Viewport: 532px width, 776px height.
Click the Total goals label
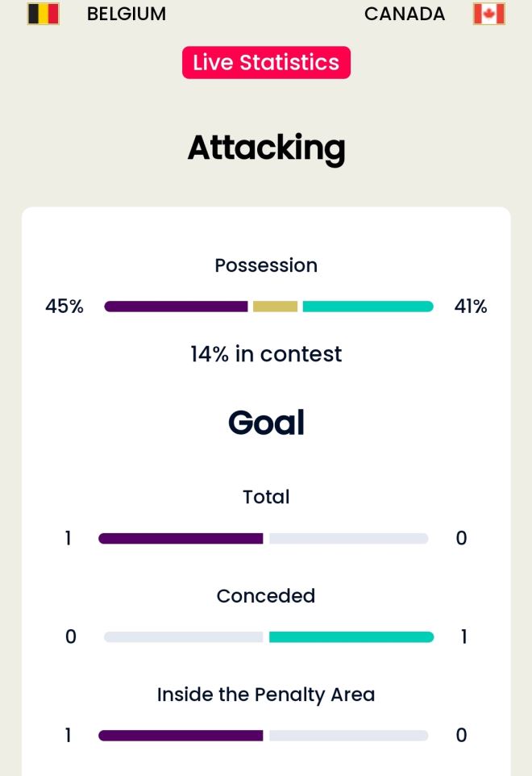coord(266,497)
